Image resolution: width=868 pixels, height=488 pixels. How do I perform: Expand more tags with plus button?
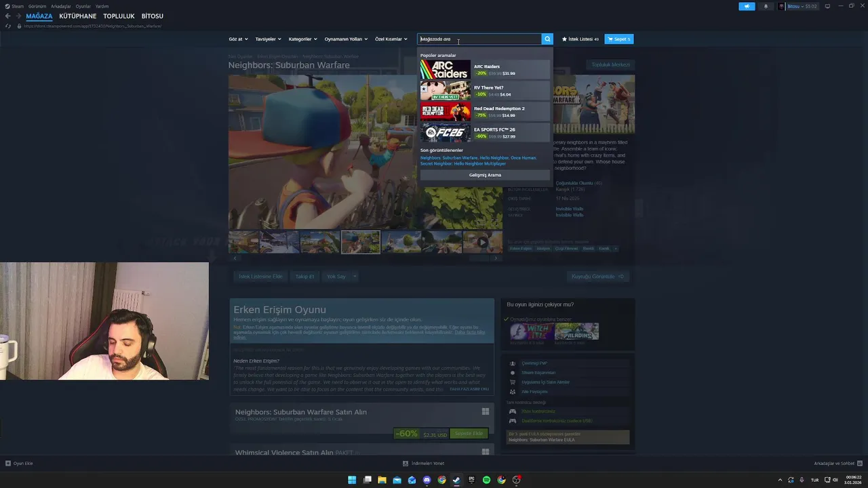pyautogui.click(x=616, y=249)
